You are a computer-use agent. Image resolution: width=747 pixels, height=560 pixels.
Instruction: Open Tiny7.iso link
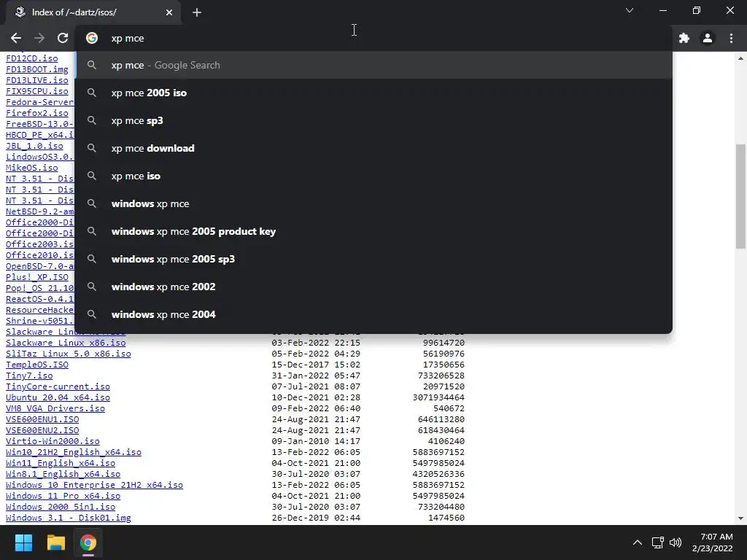(29, 376)
